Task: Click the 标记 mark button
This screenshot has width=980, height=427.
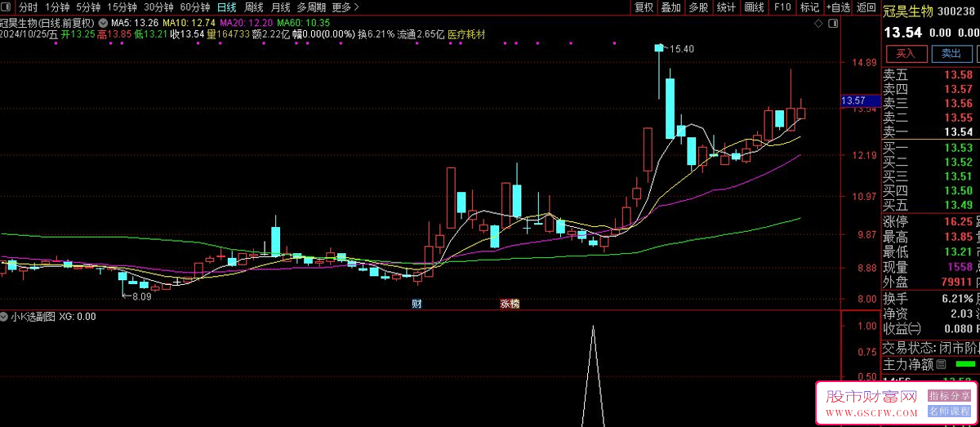Action: tap(809, 7)
